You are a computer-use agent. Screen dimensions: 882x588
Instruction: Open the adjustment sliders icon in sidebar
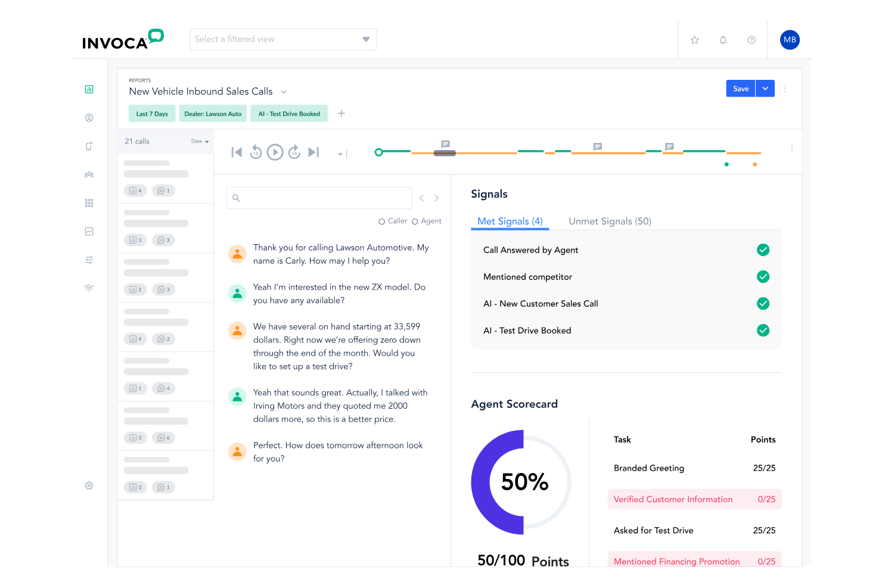pyautogui.click(x=89, y=260)
